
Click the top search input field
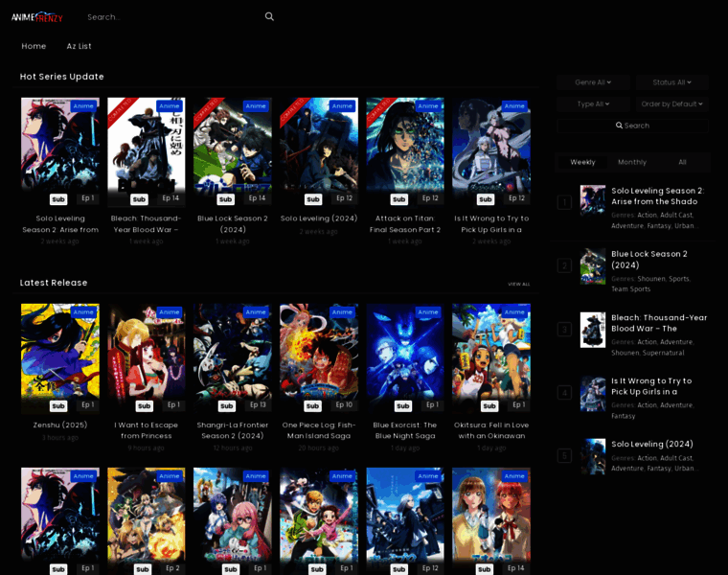(172, 16)
